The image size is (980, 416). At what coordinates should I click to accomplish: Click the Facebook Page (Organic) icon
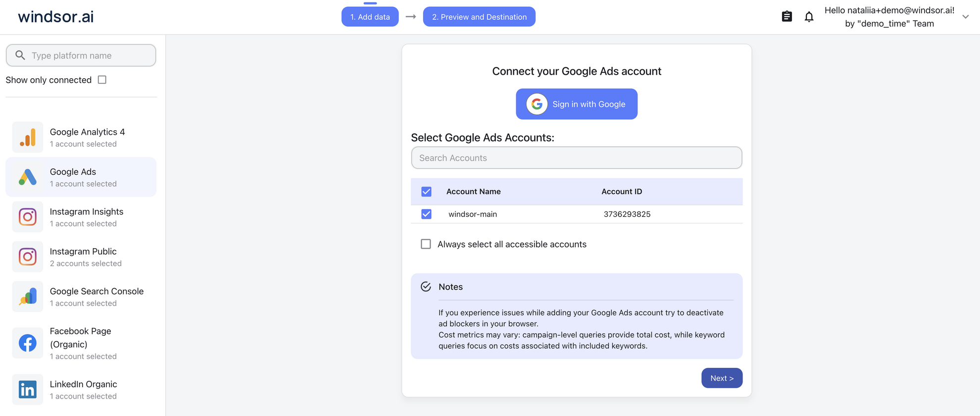pyautogui.click(x=28, y=343)
